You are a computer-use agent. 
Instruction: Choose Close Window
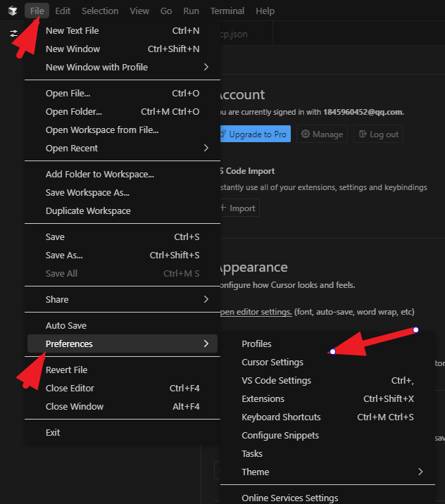[x=123, y=407]
